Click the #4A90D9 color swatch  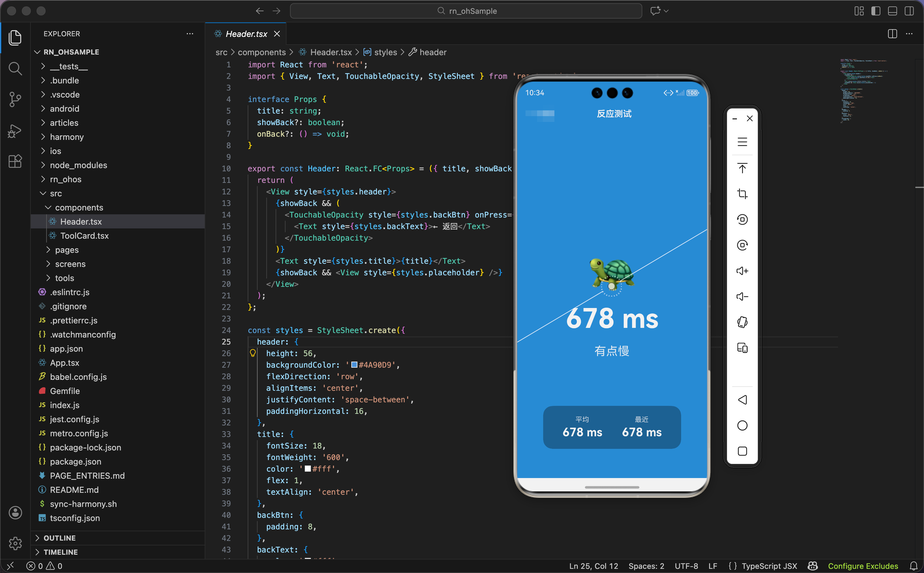click(x=355, y=364)
